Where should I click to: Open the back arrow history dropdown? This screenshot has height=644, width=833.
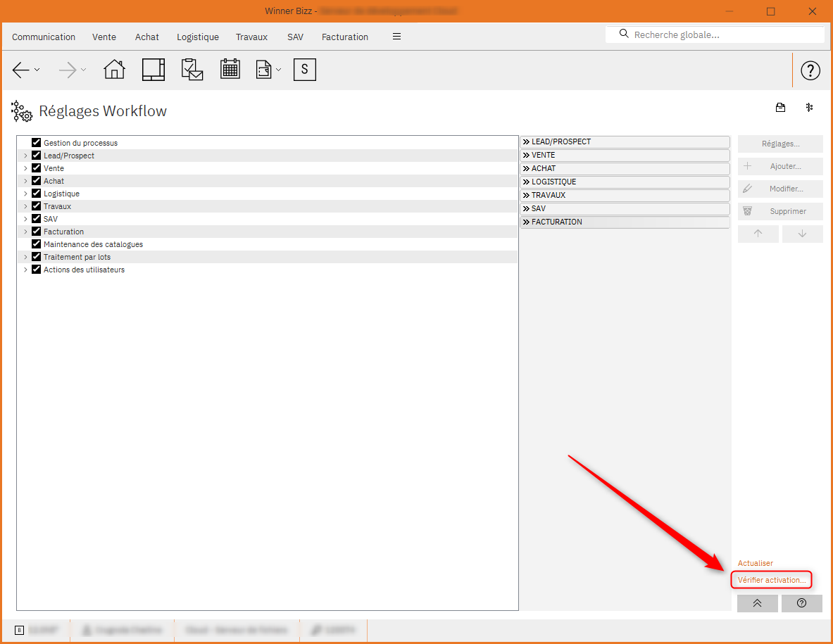pos(37,70)
